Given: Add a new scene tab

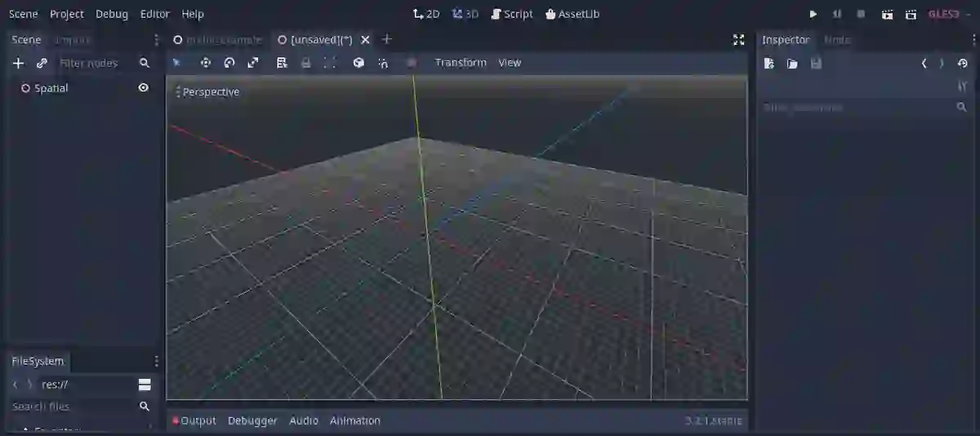Looking at the screenshot, I should [387, 39].
